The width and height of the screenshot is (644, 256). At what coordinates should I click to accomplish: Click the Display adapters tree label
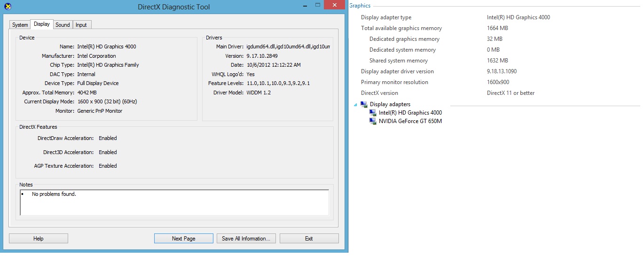tap(390, 104)
